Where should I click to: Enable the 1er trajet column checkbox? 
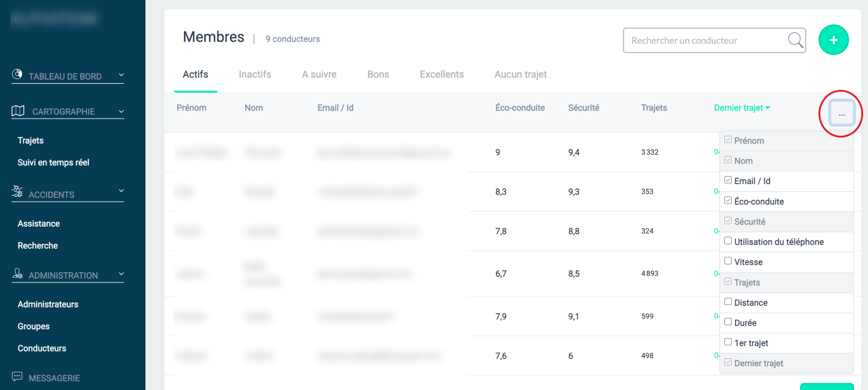coord(728,342)
